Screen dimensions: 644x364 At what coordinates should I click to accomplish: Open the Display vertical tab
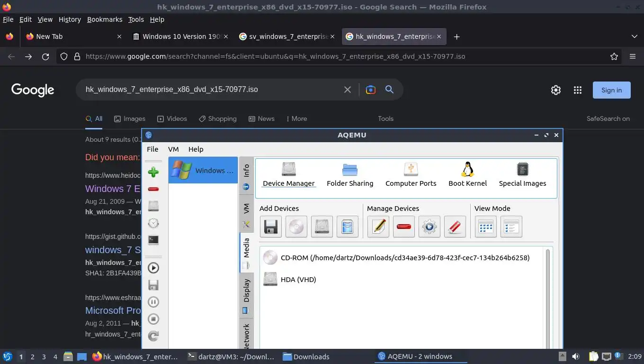coord(246,295)
